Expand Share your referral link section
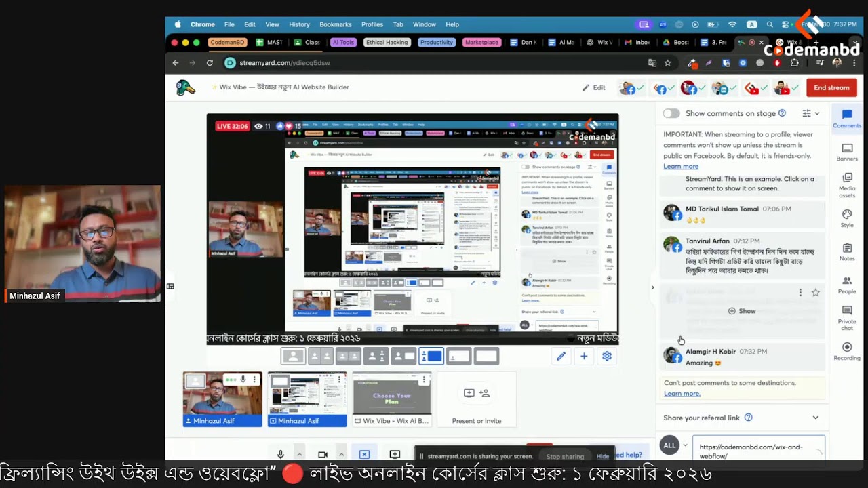The image size is (868, 488). coord(816,418)
